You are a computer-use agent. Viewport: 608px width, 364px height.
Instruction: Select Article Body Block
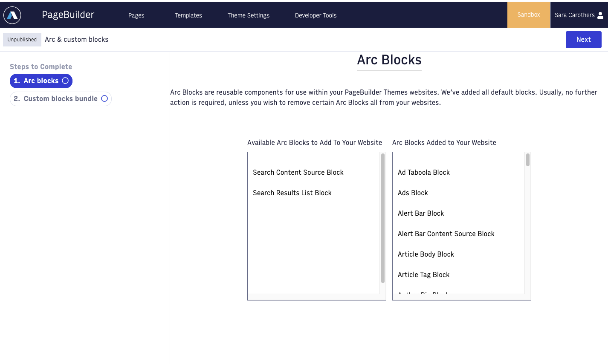pyautogui.click(x=426, y=254)
